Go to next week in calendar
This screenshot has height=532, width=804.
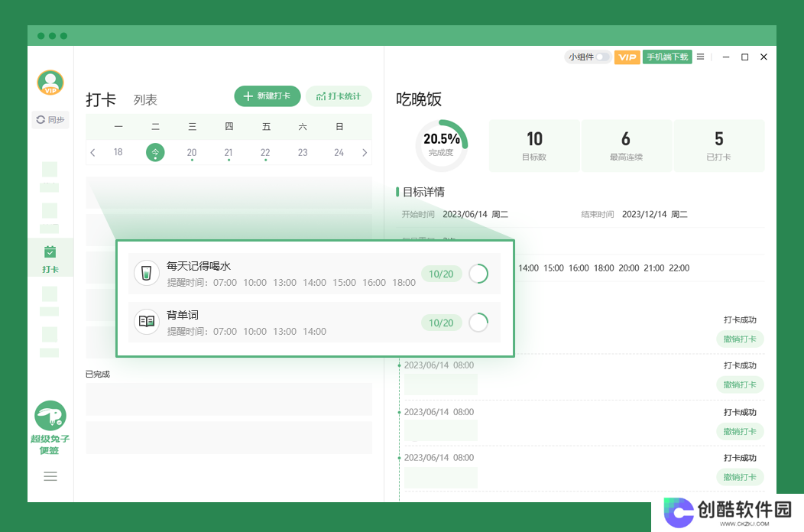click(x=365, y=152)
